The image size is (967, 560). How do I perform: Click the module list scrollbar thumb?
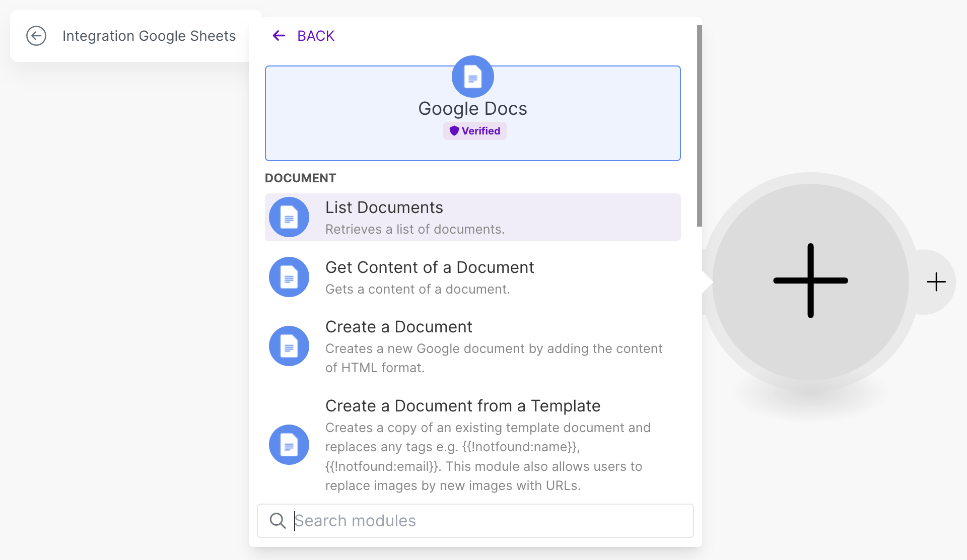(x=699, y=126)
